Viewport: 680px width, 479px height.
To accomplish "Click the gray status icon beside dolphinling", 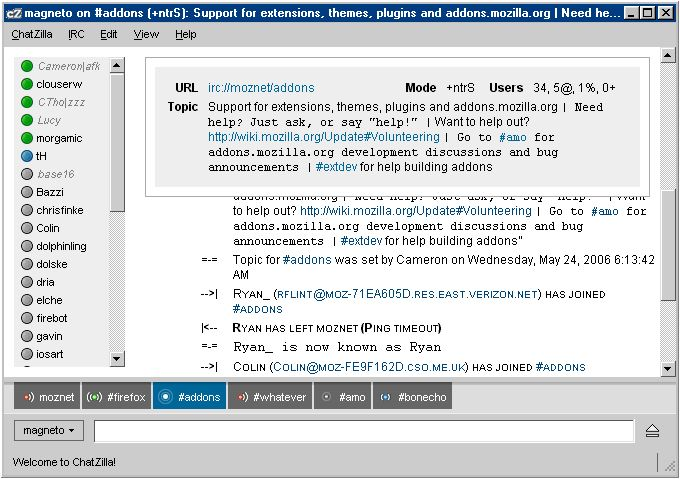I will (x=27, y=246).
